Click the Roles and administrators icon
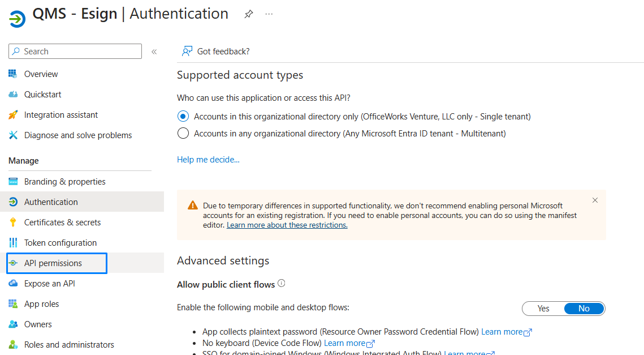Screen dimensions: 644x355 pyautogui.click(x=13, y=345)
